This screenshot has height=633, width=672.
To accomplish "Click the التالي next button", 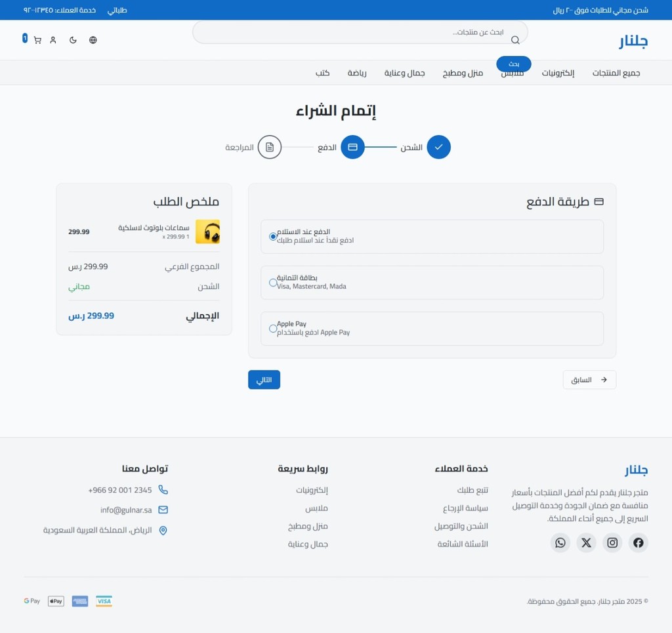I will (264, 380).
